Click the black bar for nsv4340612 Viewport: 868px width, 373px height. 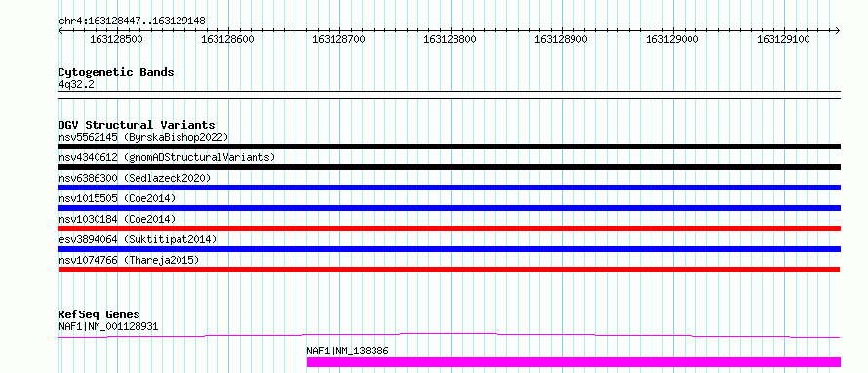(449, 167)
